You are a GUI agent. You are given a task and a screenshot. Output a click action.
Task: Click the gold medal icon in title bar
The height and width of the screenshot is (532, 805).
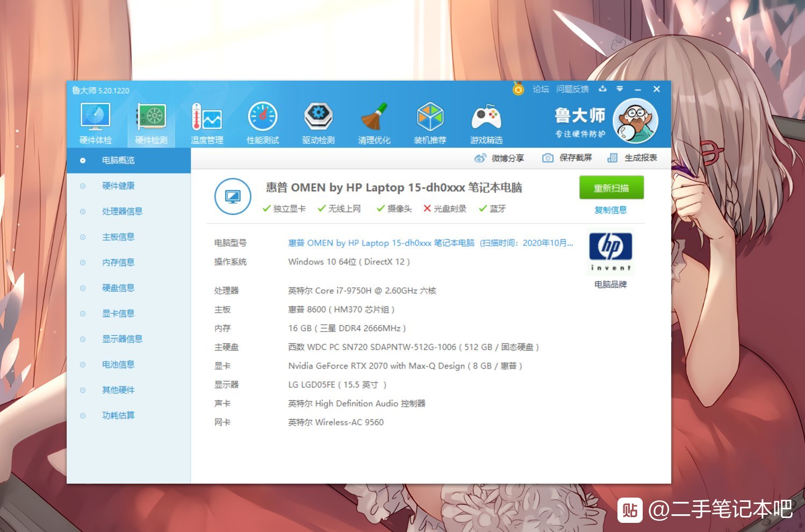tap(518, 89)
